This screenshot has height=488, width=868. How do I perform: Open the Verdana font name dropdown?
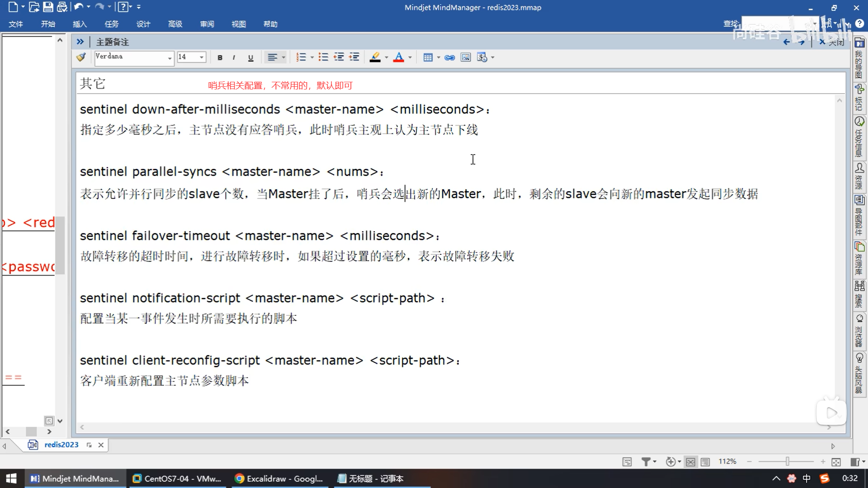(170, 58)
